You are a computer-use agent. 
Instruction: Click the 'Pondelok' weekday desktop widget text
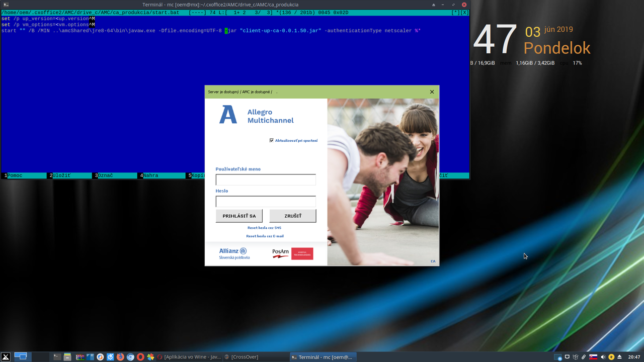[x=557, y=48]
